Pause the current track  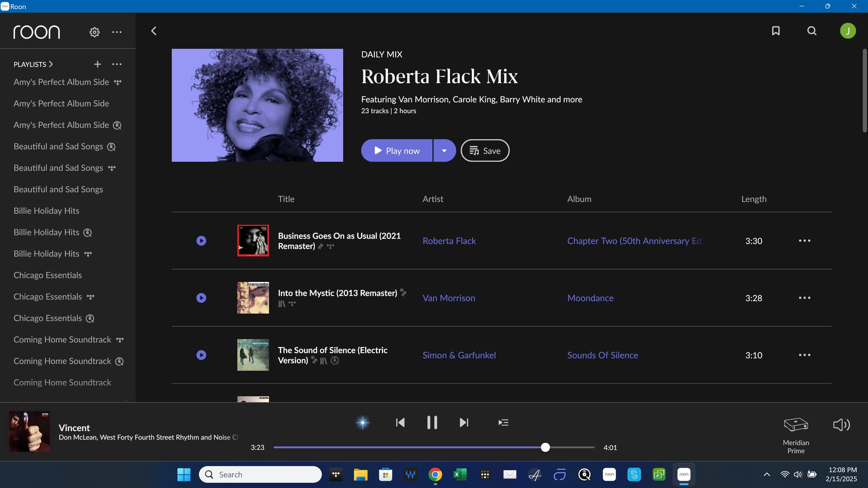point(432,422)
